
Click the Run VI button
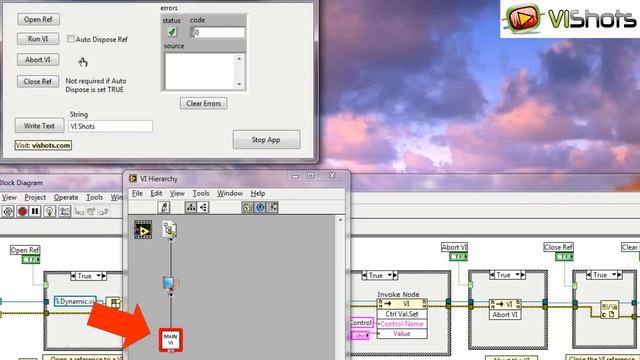pos(38,39)
